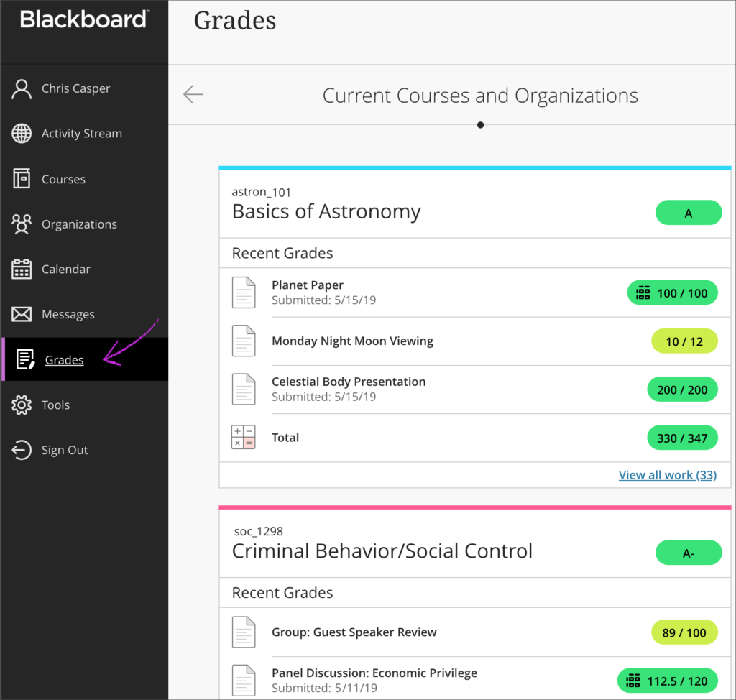
Task: Click the Sign Out arrow icon
Action: click(22, 451)
